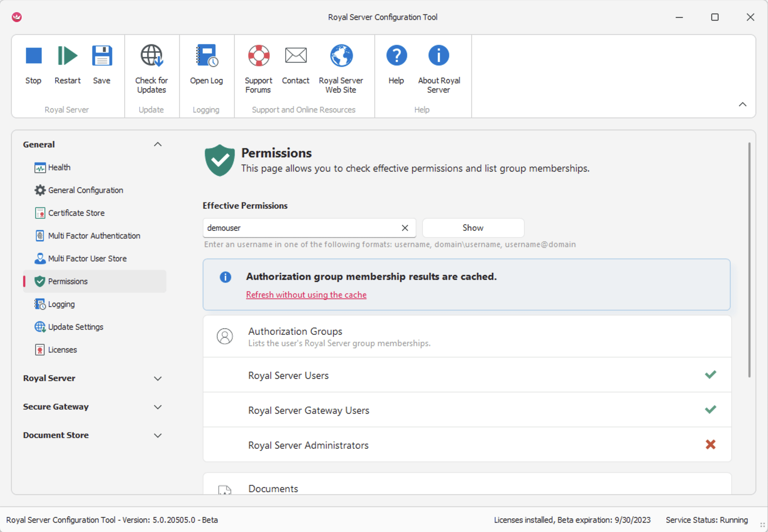768x532 pixels.
Task: Collapse the ribbon toolbar
Action: (x=742, y=104)
